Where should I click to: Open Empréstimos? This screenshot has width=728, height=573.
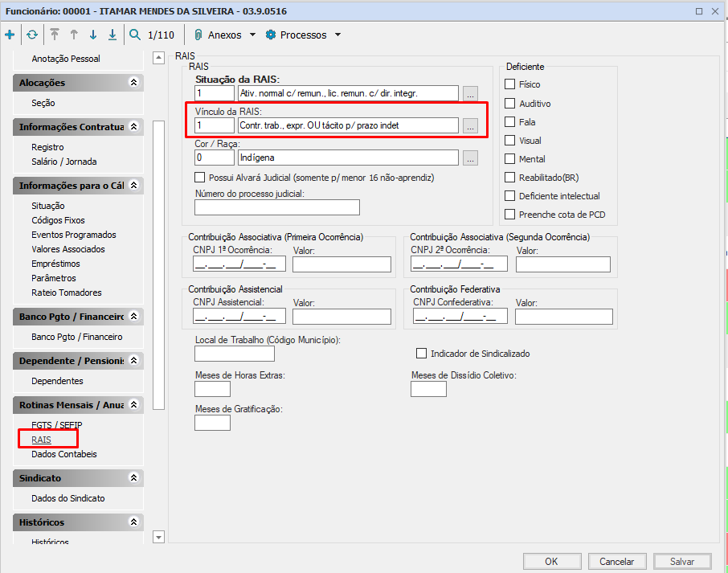point(55,264)
